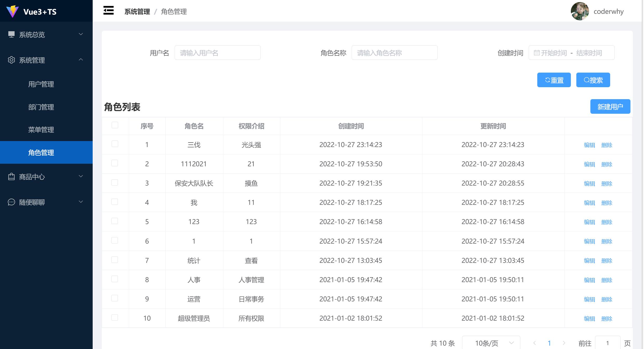Navigate to 菜单管理 sidebar item

point(41,130)
